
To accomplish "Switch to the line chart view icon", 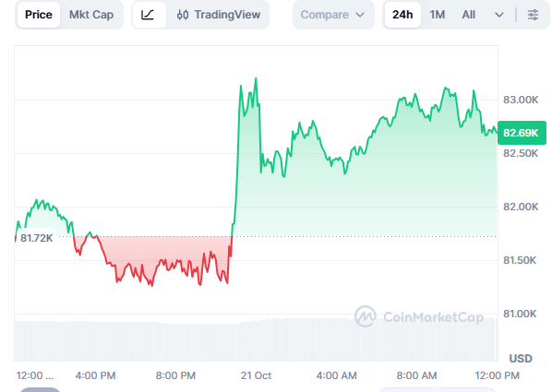I will tap(149, 15).
